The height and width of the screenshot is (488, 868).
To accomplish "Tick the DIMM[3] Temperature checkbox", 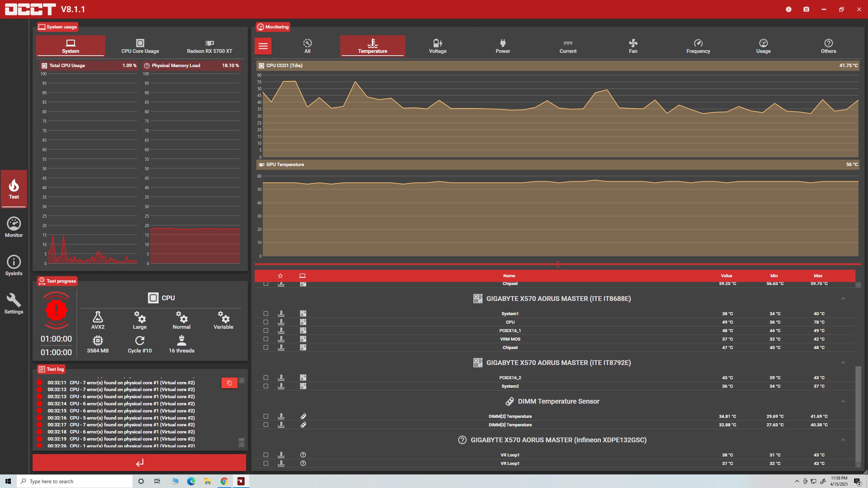I will pyautogui.click(x=266, y=425).
